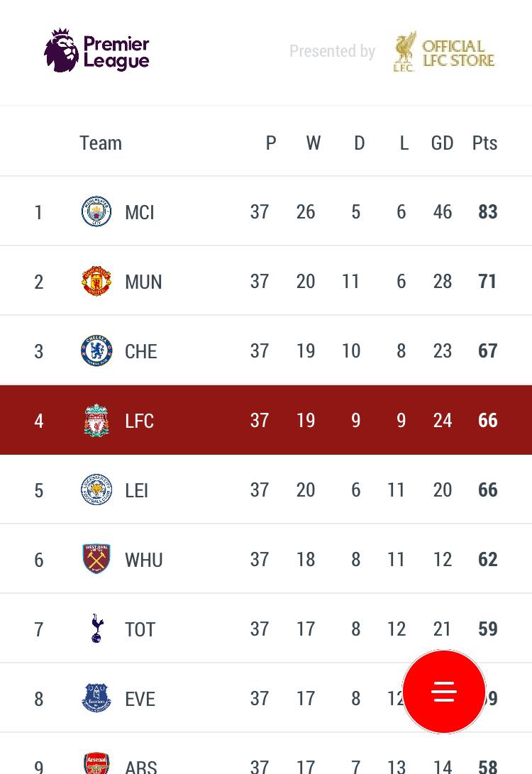532x774 pixels.
Task: Open the LFC team name
Action: coord(139,421)
